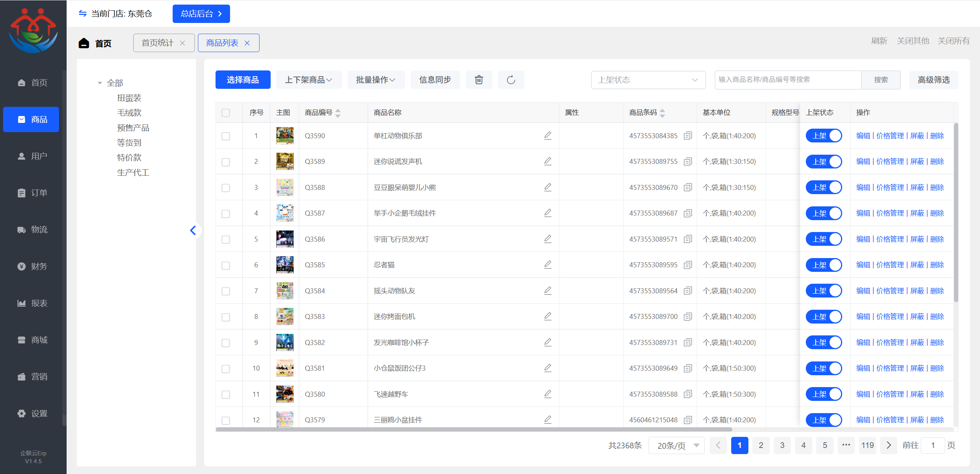
Task: Switch to 首页统计 tab
Action: pos(157,43)
